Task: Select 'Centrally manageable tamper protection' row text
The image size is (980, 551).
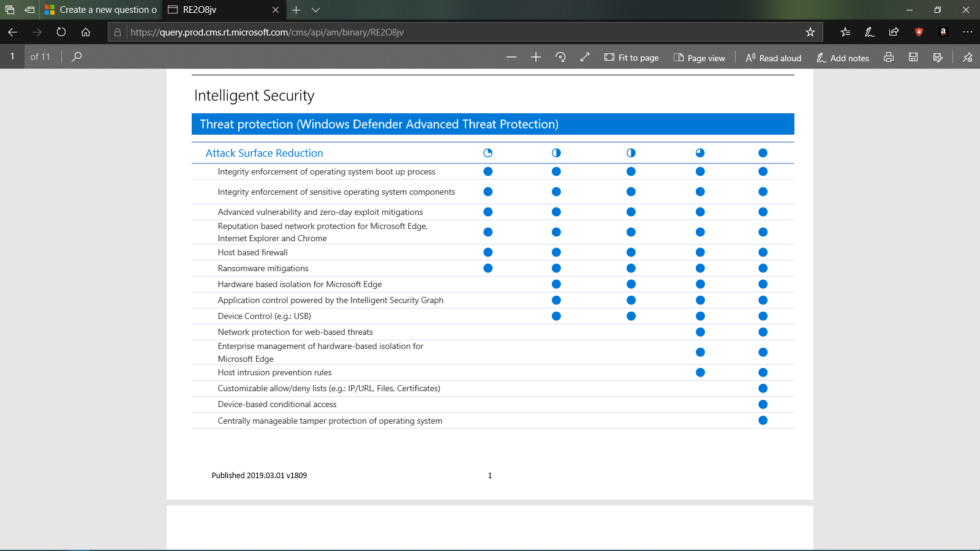Action: 330,421
